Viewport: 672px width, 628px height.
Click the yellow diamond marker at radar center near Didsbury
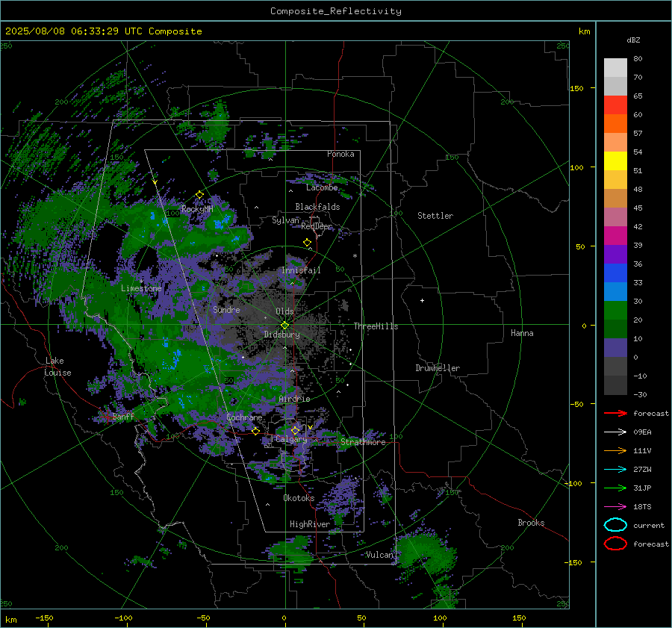pos(284,326)
